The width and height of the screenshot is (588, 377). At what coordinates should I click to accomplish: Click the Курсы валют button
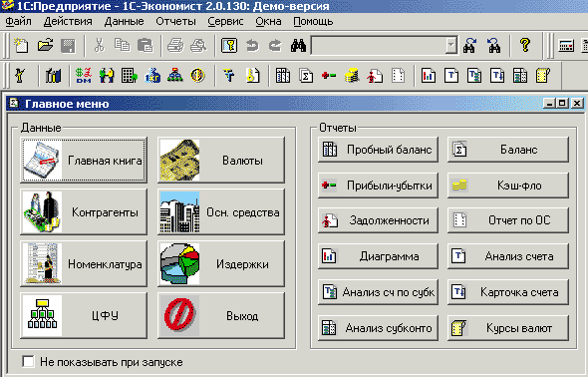tap(508, 328)
